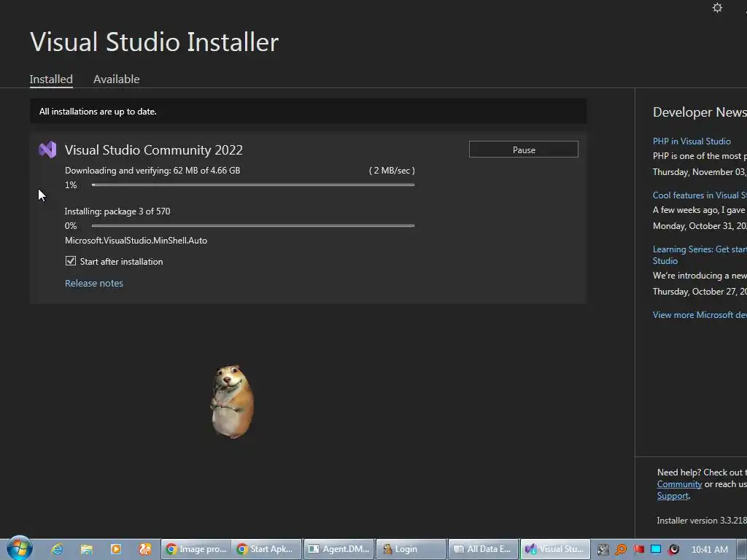
Task: Switch to the Start Apk... Chrome window
Action: pyautogui.click(x=267, y=549)
